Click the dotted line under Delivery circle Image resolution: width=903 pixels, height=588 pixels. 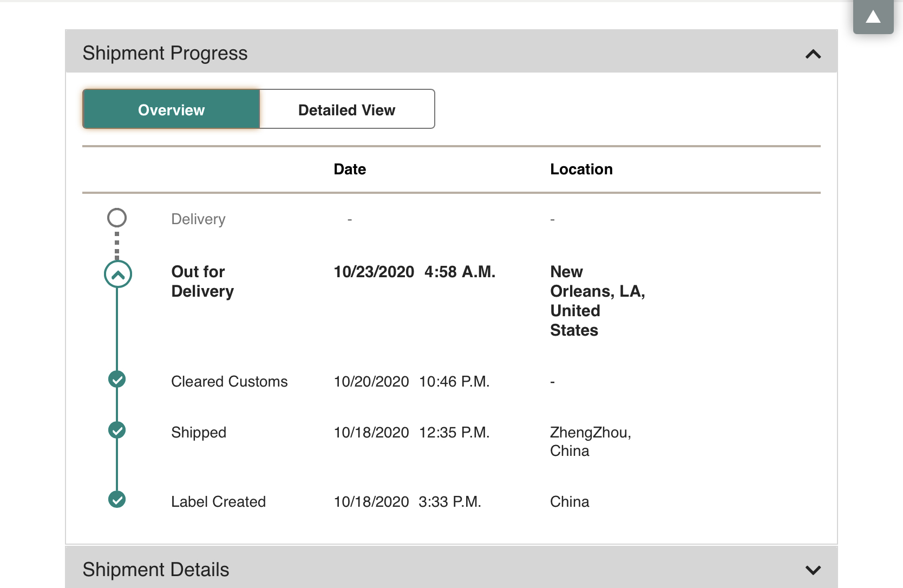tap(117, 244)
